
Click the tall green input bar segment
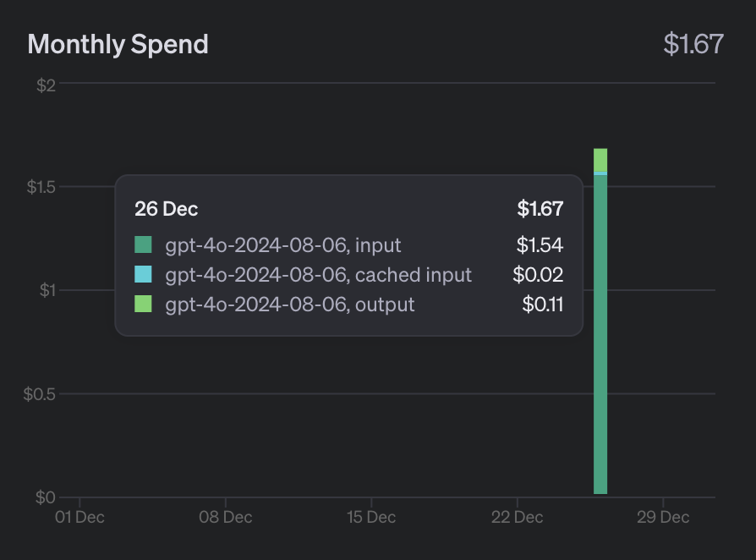coord(600,334)
